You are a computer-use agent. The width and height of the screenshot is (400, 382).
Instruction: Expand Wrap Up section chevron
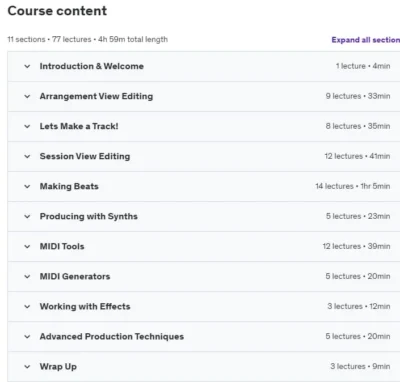click(x=27, y=366)
